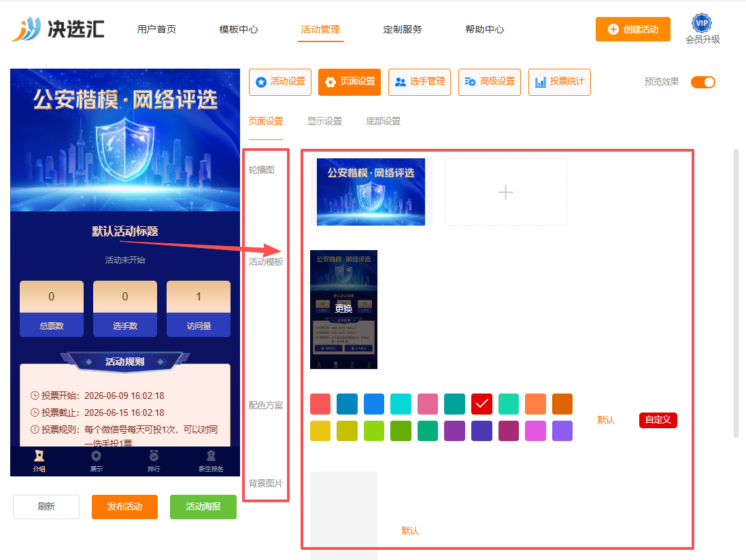Pick the lime green color swatch
This screenshot has height=560, width=746.
(x=374, y=431)
